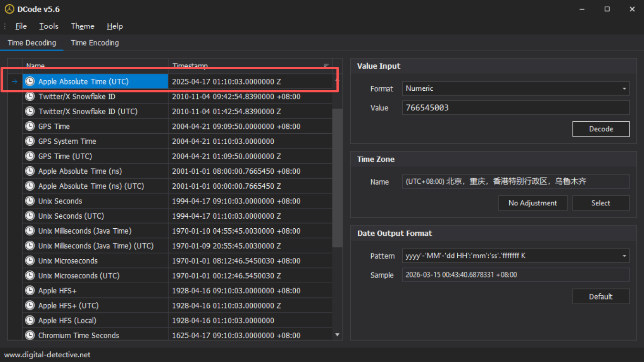
Task: Click the www.digital-detective.net status bar link
Action: point(47,355)
